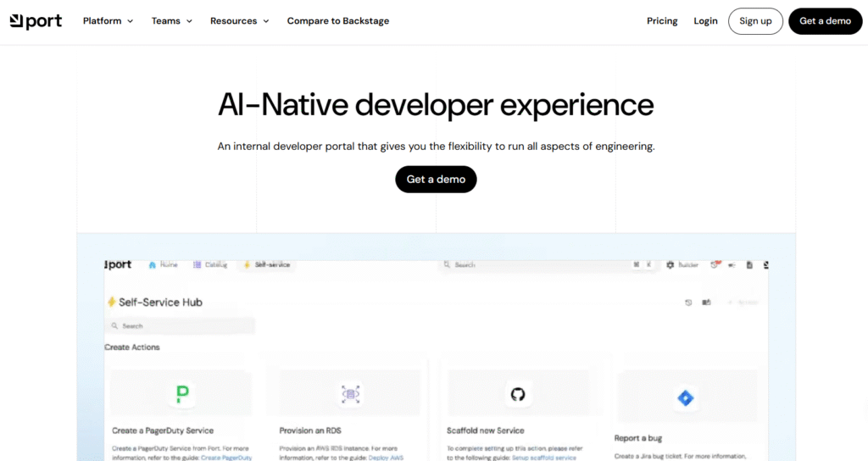Viewport: 868px width, 461px height.
Task: Click the lightning Self-service icon in demo nav
Action: click(247, 265)
